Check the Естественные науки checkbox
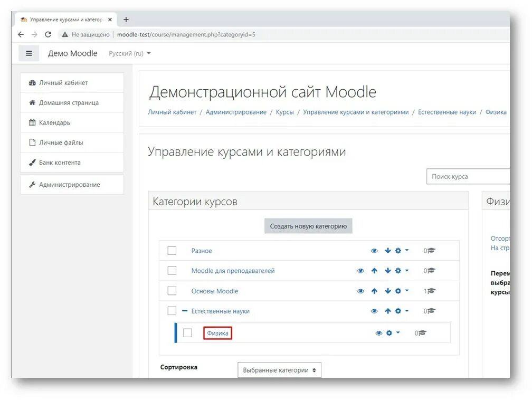 tap(172, 311)
